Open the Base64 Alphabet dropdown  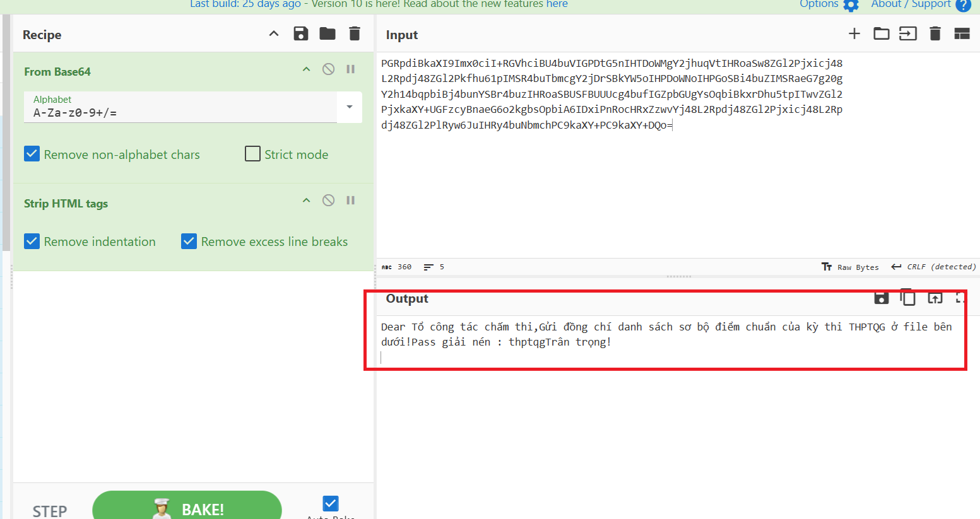[350, 107]
